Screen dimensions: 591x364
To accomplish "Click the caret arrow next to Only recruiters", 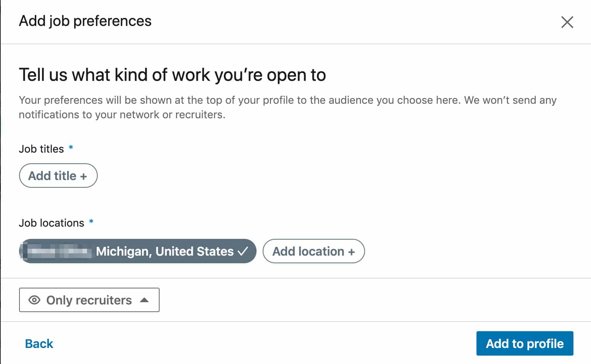I will (x=144, y=300).
